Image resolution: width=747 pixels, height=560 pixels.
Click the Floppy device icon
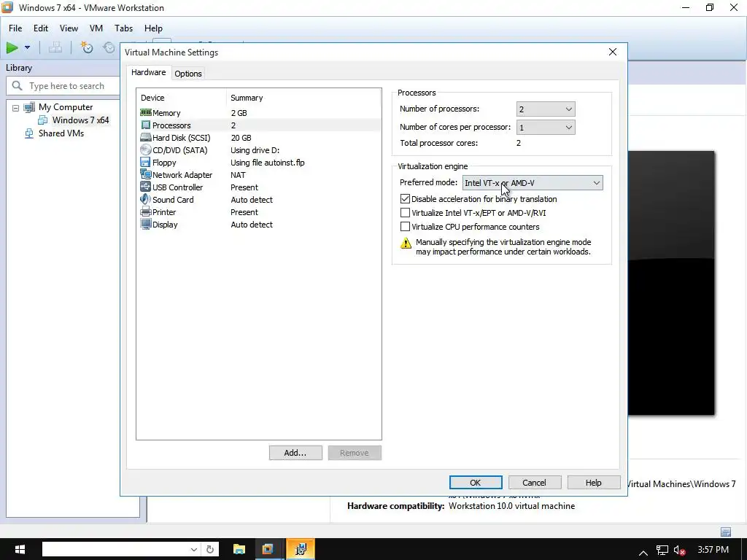146,163
